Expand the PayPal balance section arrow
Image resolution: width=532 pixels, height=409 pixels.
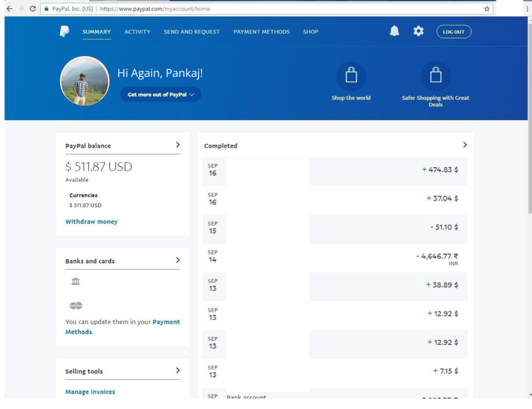(x=178, y=145)
